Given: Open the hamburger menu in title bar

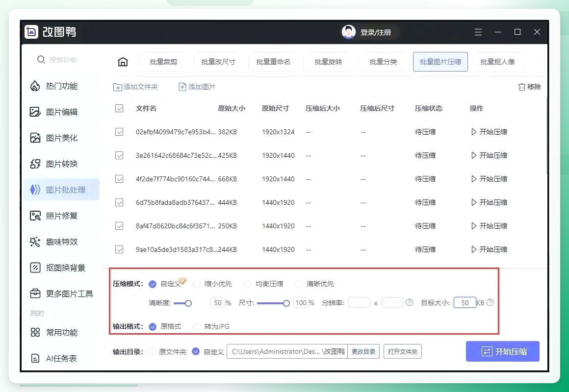Looking at the screenshot, I should tap(478, 32).
